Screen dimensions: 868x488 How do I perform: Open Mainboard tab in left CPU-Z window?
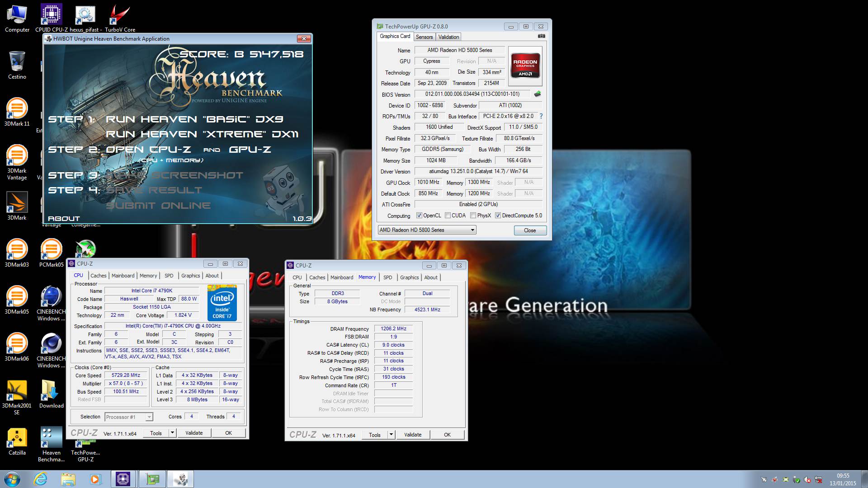(x=123, y=276)
